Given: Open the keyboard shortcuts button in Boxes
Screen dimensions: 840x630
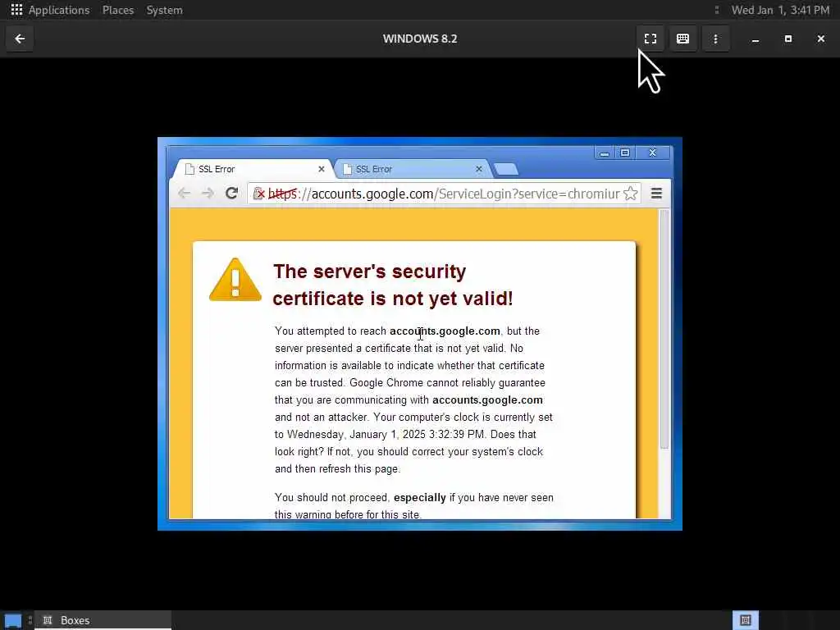Looking at the screenshot, I should click(682, 39).
